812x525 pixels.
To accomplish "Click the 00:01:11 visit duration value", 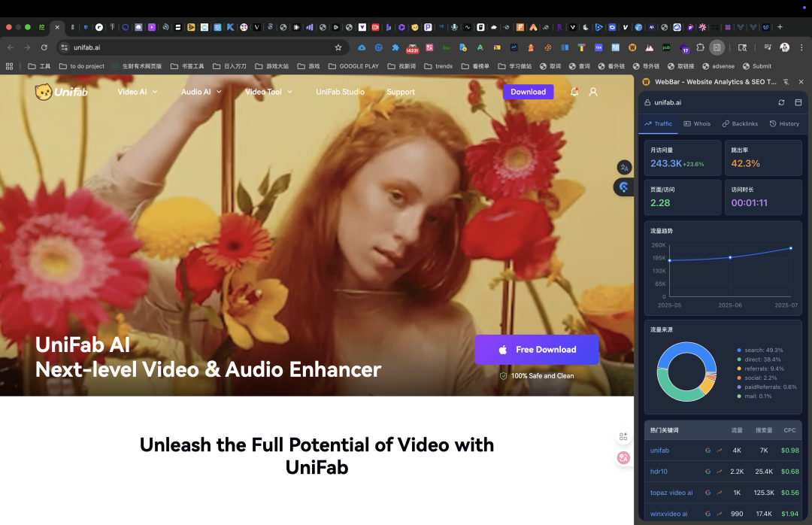I will pyautogui.click(x=750, y=203).
